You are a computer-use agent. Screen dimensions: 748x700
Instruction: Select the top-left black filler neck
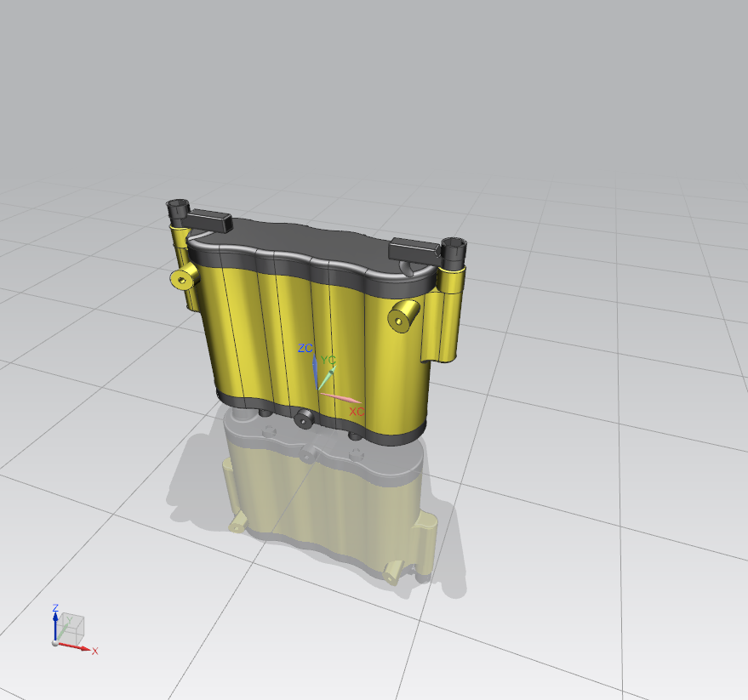(x=178, y=213)
